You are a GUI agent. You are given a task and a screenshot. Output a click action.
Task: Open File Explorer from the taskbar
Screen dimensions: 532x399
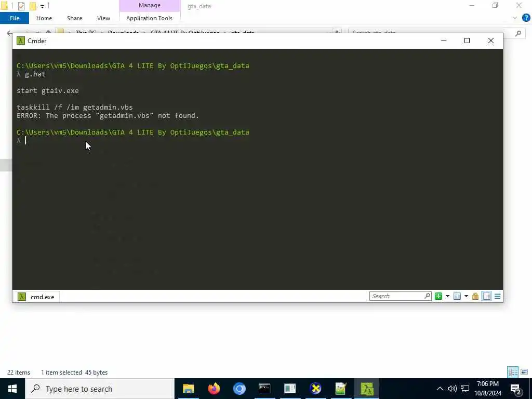point(188,389)
